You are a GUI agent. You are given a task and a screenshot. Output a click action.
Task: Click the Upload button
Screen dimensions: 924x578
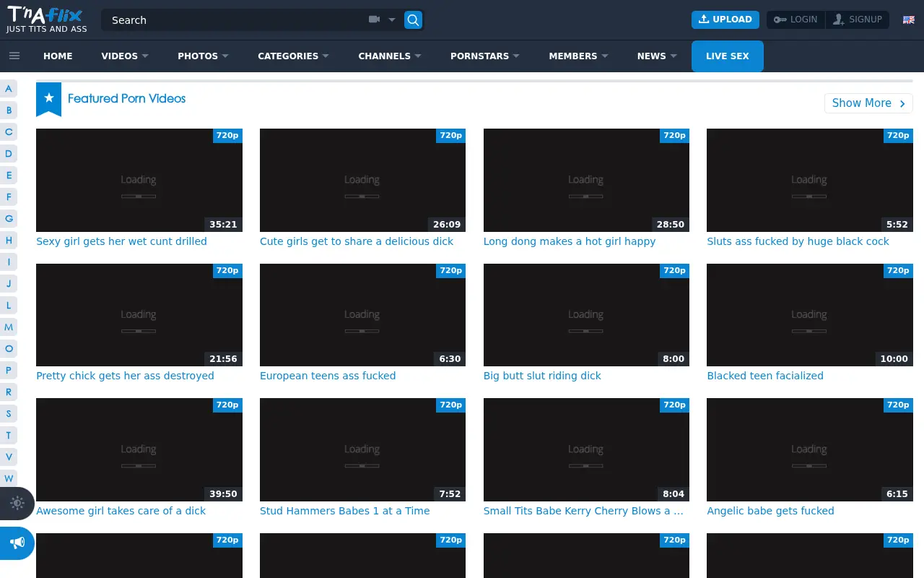725,20
